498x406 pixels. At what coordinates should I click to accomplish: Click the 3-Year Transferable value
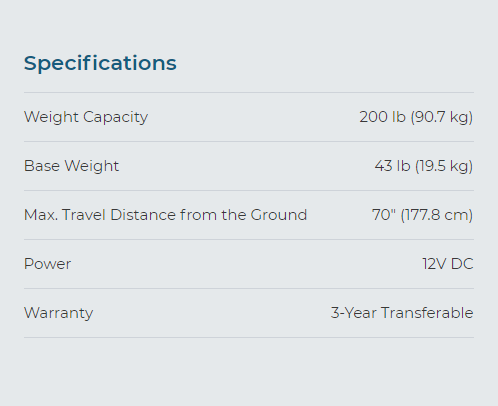coord(402,313)
